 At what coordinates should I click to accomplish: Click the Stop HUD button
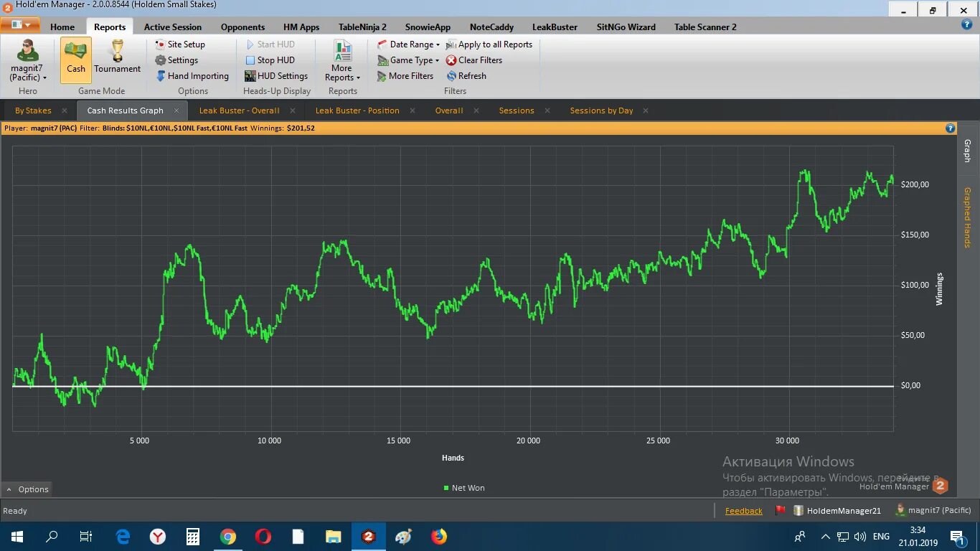pyautogui.click(x=270, y=60)
